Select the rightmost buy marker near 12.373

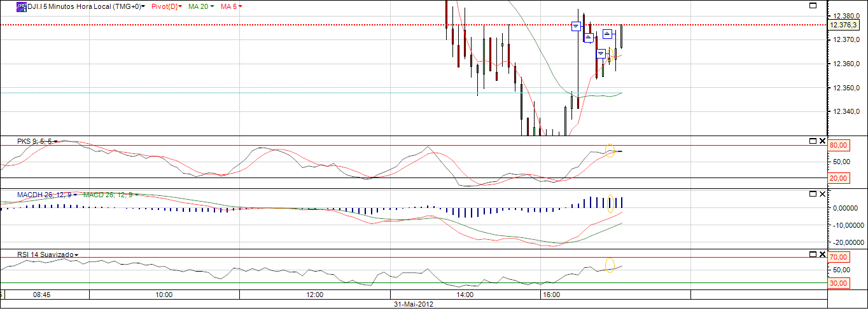point(608,33)
